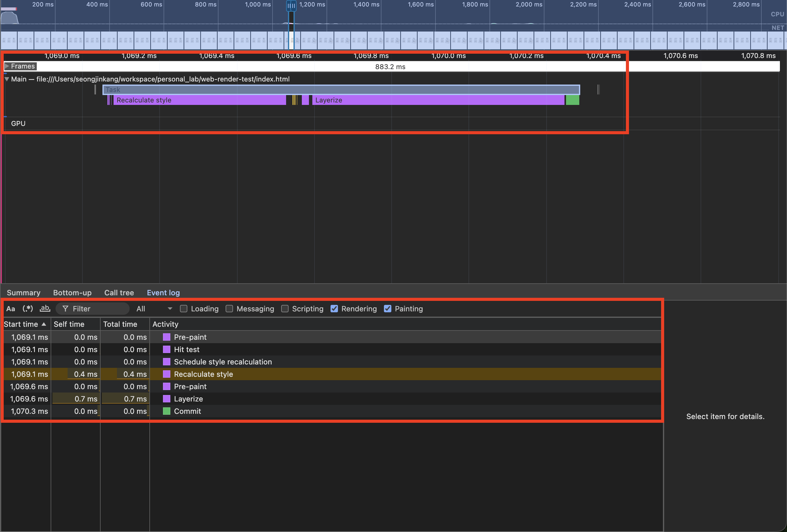Click the green Commit block in flame chart
This screenshot has width=787, height=532.
coord(572,100)
